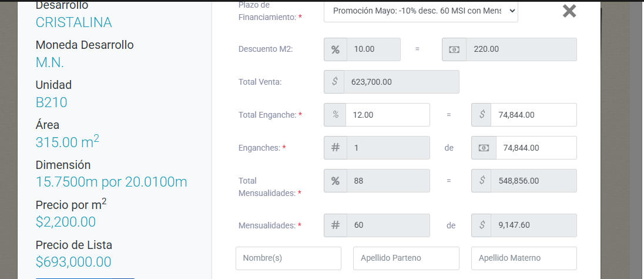Click the Apellido Materno text field
The width and height of the screenshot is (644, 279).
tap(524, 258)
